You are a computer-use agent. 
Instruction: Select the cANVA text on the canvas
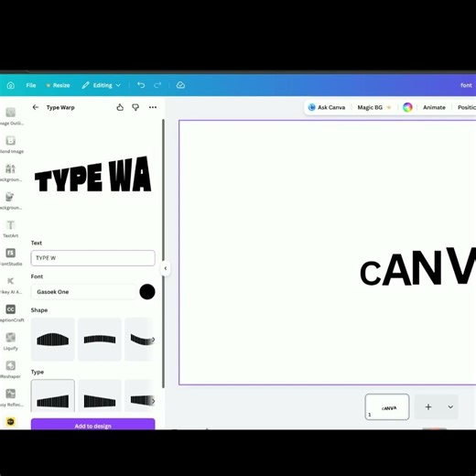[x=417, y=266]
